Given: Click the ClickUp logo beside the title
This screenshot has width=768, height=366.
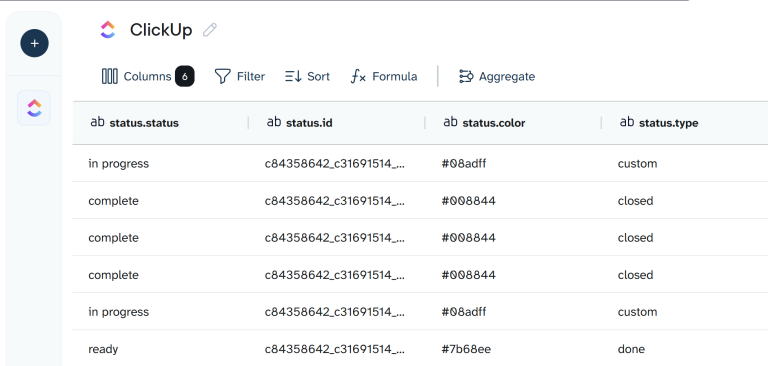Looking at the screenshot, I should click(108, 30).
